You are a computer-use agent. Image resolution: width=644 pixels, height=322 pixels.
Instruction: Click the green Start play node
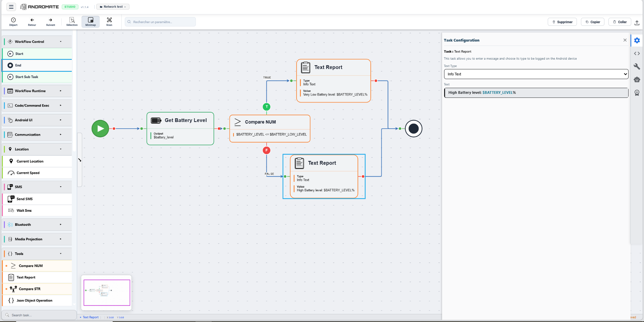[100, 129]
